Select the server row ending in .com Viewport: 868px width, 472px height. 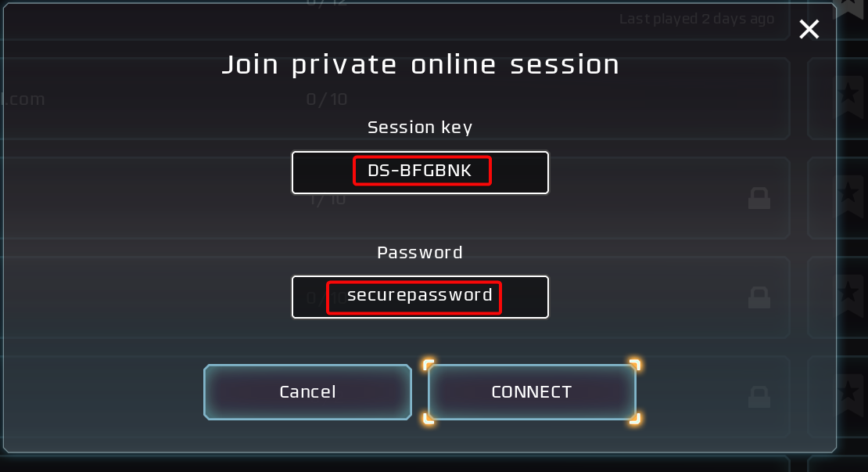[x=23, y=99]
